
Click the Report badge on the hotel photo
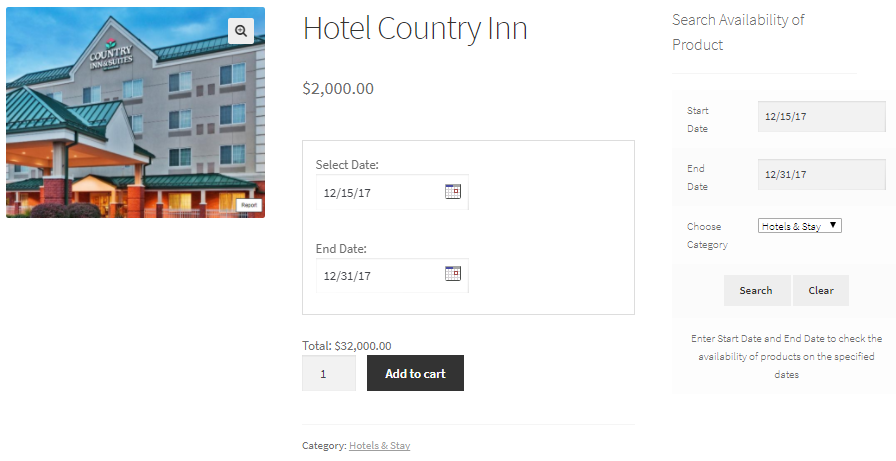249,205
